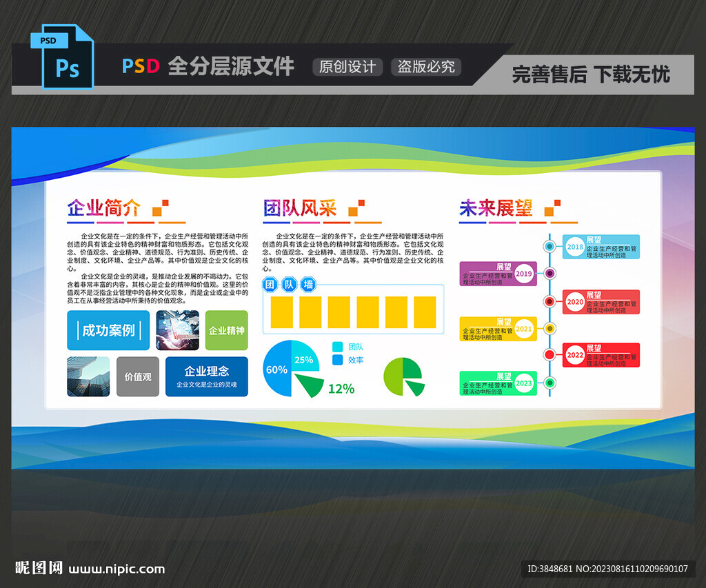Select the 2022 red timeline card

pyautogui.click(x=601, y=355)
